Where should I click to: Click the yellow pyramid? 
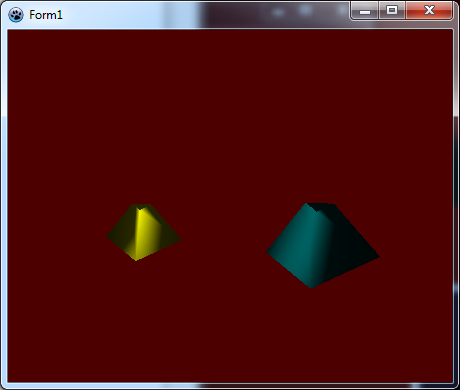tap(143, 233)
